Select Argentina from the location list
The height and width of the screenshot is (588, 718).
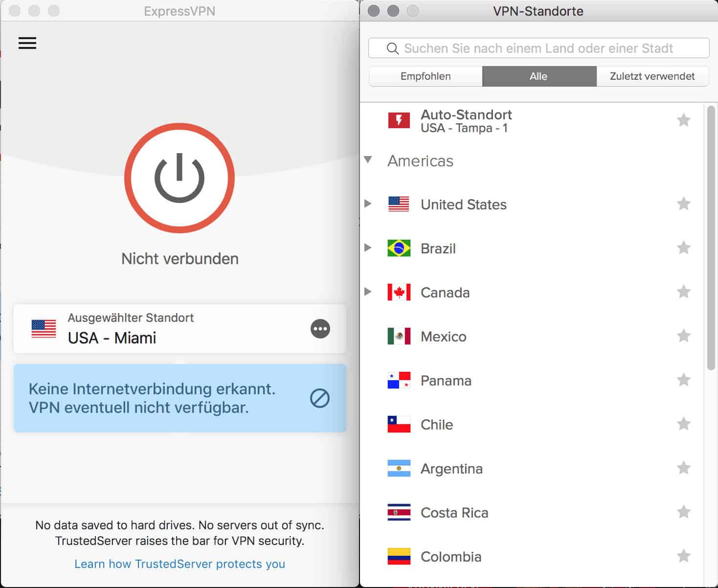(451, 469)
